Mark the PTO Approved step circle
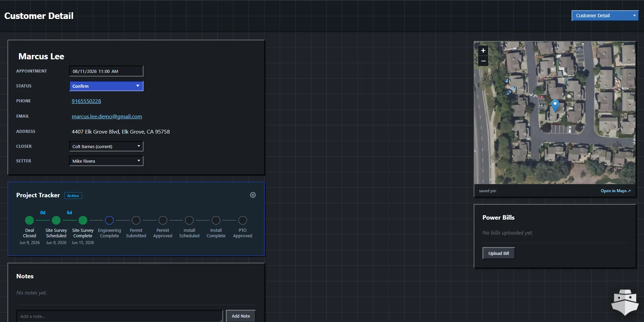This screenshot has width=644, height=322. point(243,220)
